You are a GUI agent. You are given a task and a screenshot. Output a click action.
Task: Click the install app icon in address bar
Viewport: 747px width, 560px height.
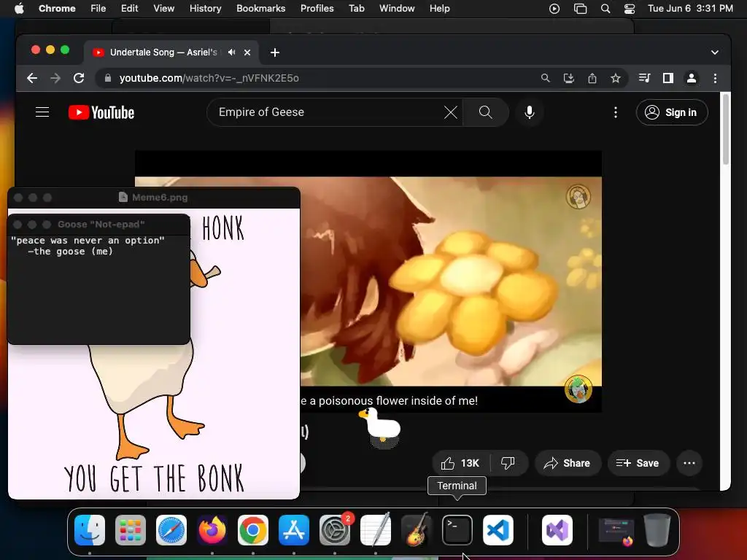coord(569,78)
